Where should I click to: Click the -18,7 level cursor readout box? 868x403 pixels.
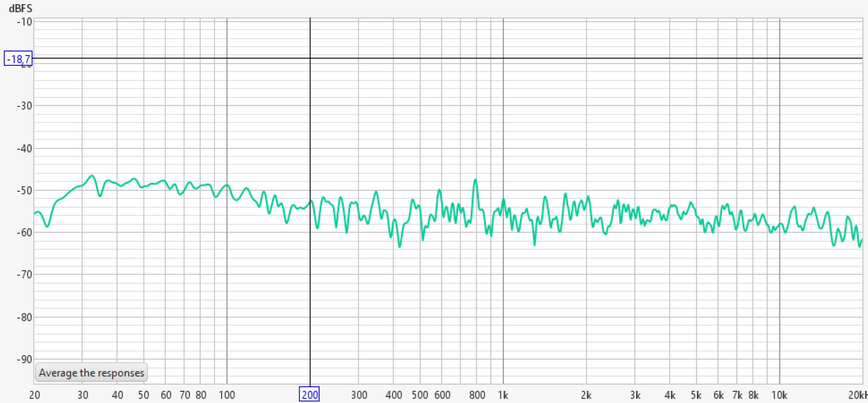coord(18,59)
